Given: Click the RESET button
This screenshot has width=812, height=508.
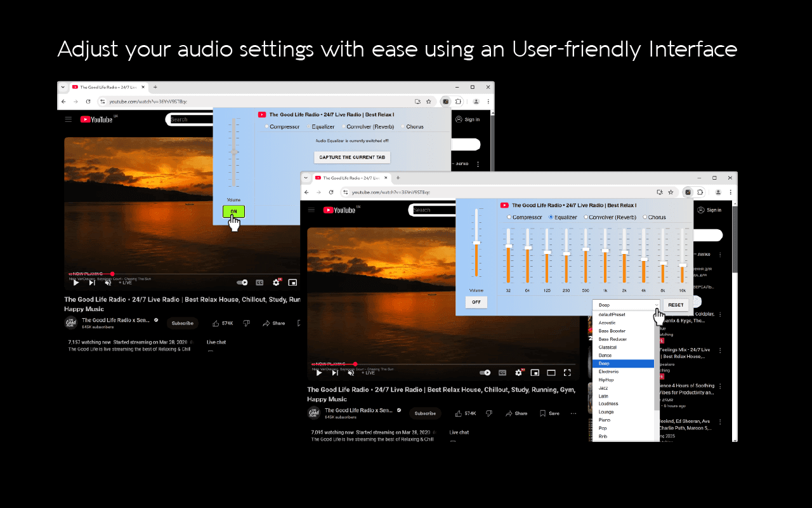Looking at the screenshot, I should click(x=676, y=305).
